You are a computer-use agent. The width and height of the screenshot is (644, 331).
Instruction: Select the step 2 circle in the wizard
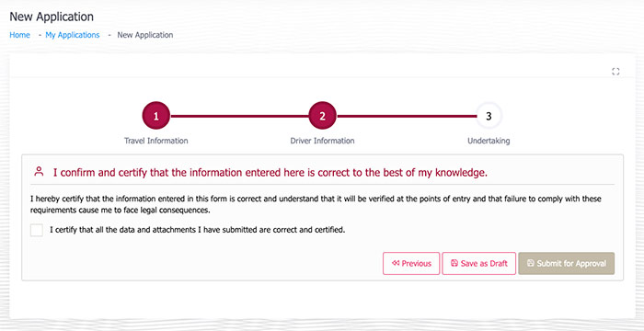click(322, 116)
